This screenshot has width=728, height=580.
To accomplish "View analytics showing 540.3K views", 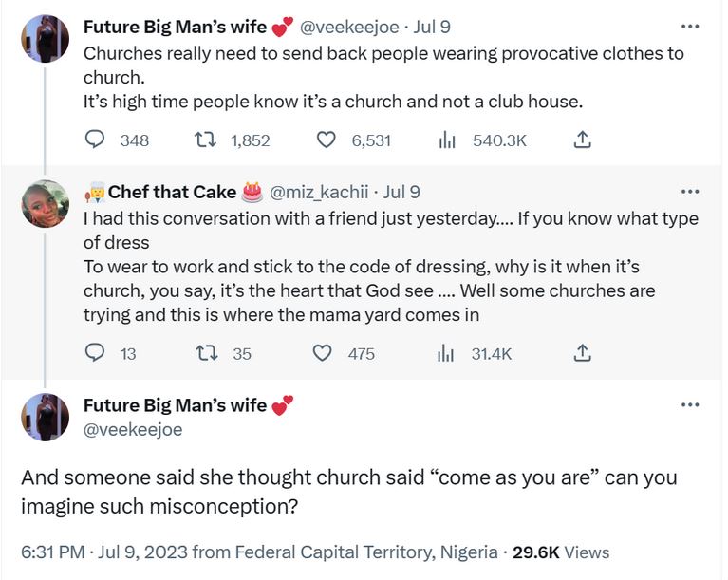I will [446, 140].
